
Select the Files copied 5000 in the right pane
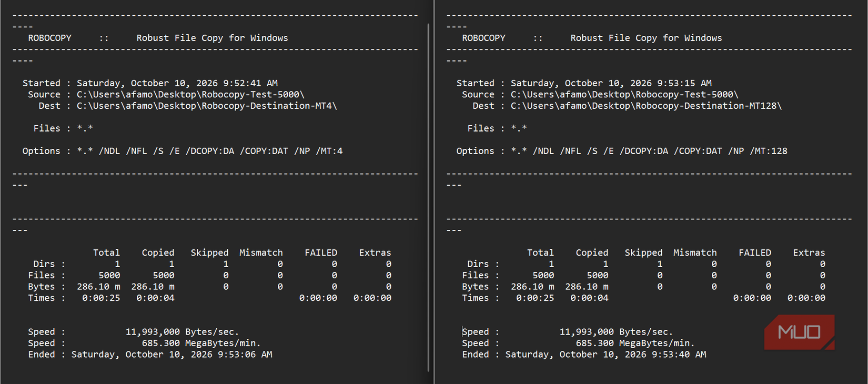click(598, 275)
